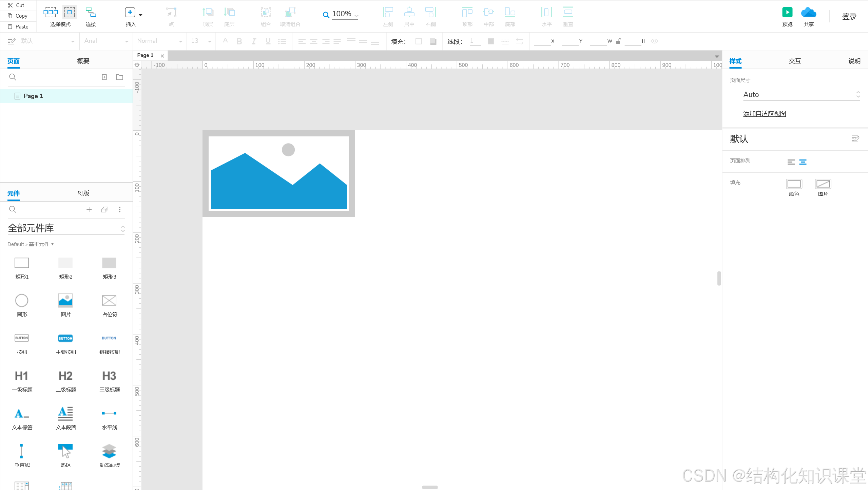Toggle the visibility eye icon next to H field
Image resolution: width=868 pixels, height=490 pixels.
[654, 41]
